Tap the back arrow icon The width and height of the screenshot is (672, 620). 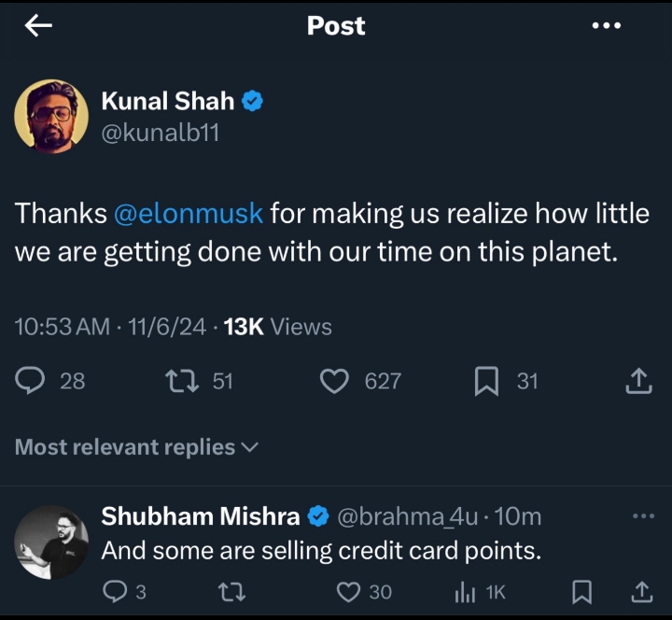coord(38,26)
